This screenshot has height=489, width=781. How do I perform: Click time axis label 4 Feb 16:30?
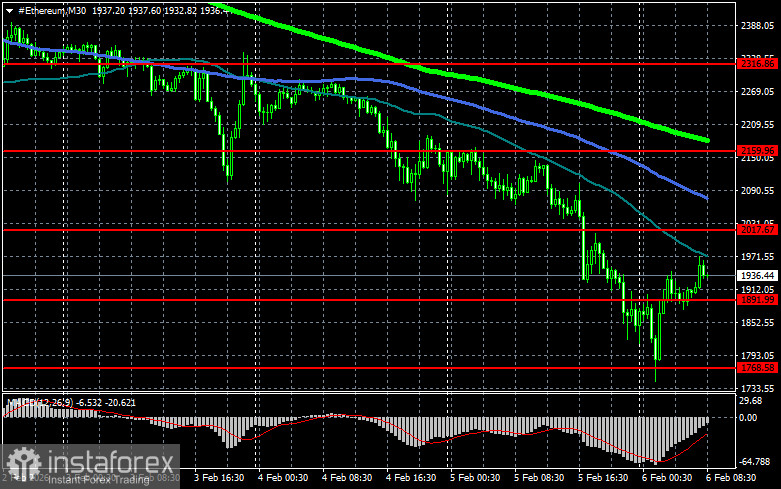point(411,478)
